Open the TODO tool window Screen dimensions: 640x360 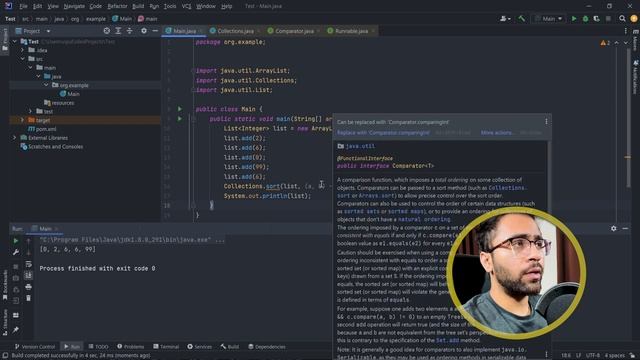point(98,347)
